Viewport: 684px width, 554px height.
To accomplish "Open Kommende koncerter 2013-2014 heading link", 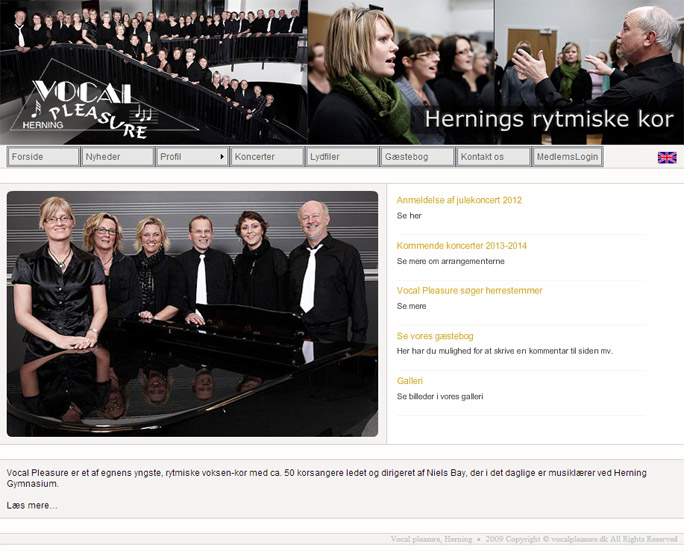I will [x=462, y=246].
